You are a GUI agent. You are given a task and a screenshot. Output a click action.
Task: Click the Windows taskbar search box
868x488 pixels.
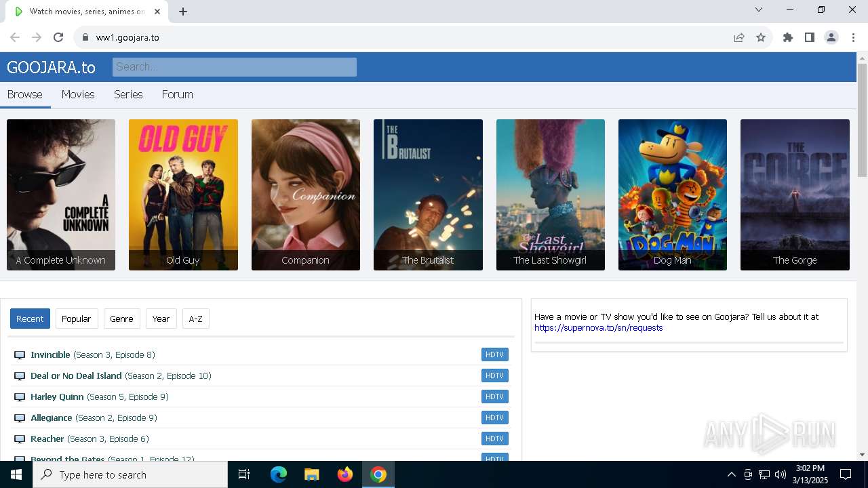[130, 474]
